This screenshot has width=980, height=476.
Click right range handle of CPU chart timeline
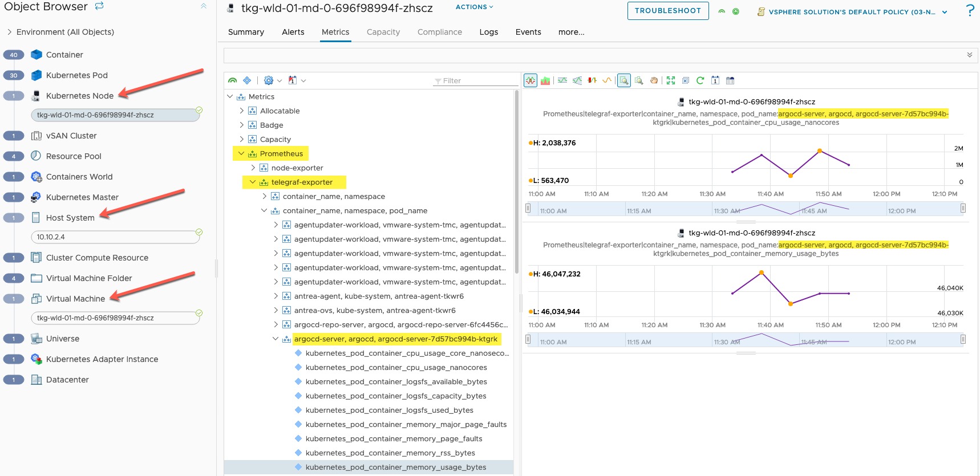[x=963, y=208]
